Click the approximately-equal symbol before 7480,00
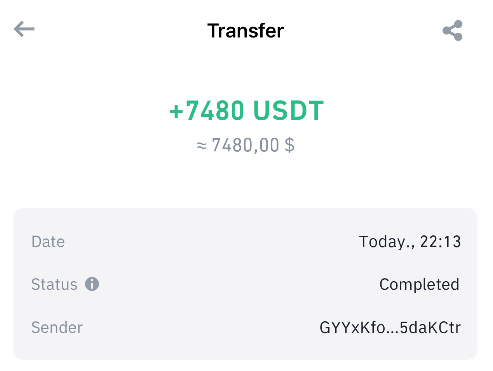Viewport: 493px width, 371px height. pyautogui.click(x=201, y=146)
